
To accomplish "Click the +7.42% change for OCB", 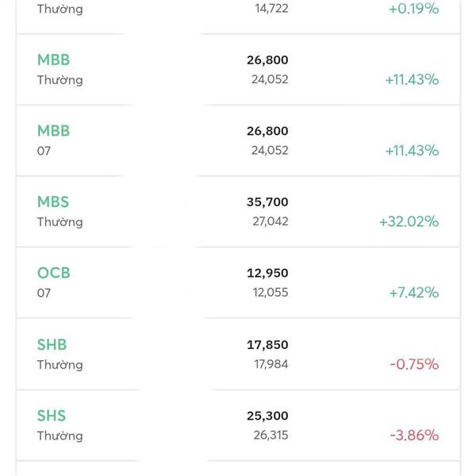I will pos(414,293).
